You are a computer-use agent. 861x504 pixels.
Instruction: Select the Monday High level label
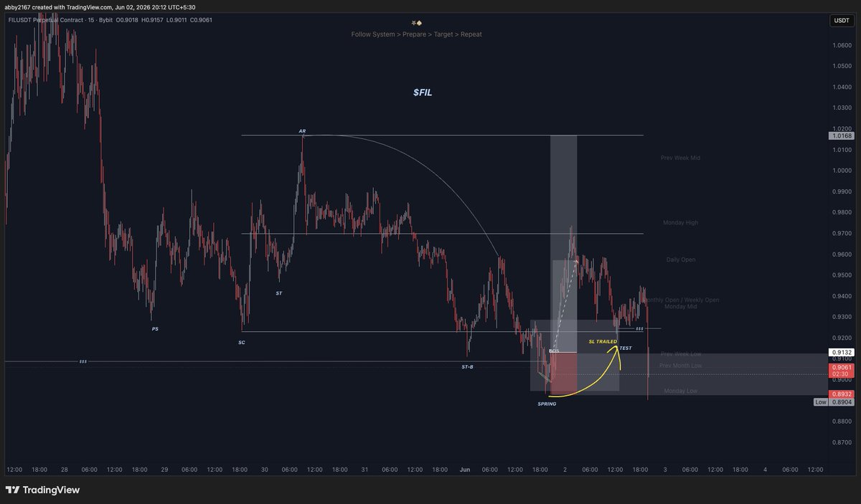click(682, 223)
